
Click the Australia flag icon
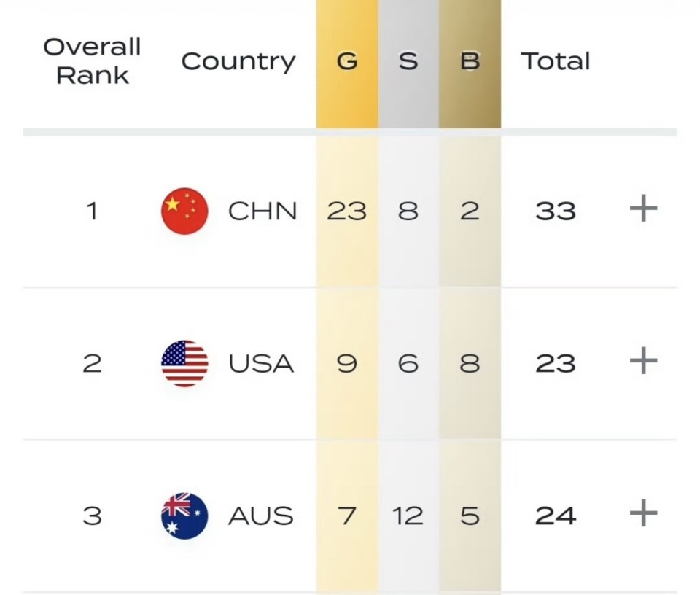click(x=184, y=515)
